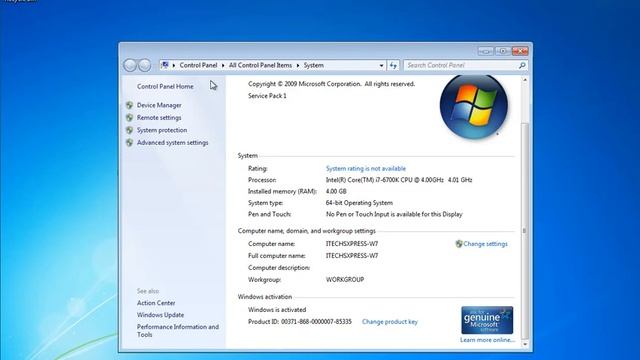The height and width of the screenshot is (360, 640).
Task: Minimize the System window
Action: [x=486, y=51]
